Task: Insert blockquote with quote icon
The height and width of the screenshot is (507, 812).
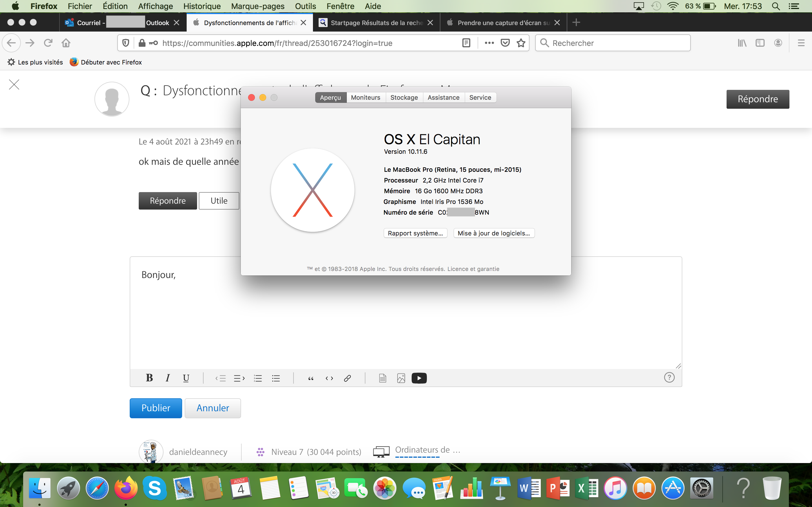Action: (311, 378)
